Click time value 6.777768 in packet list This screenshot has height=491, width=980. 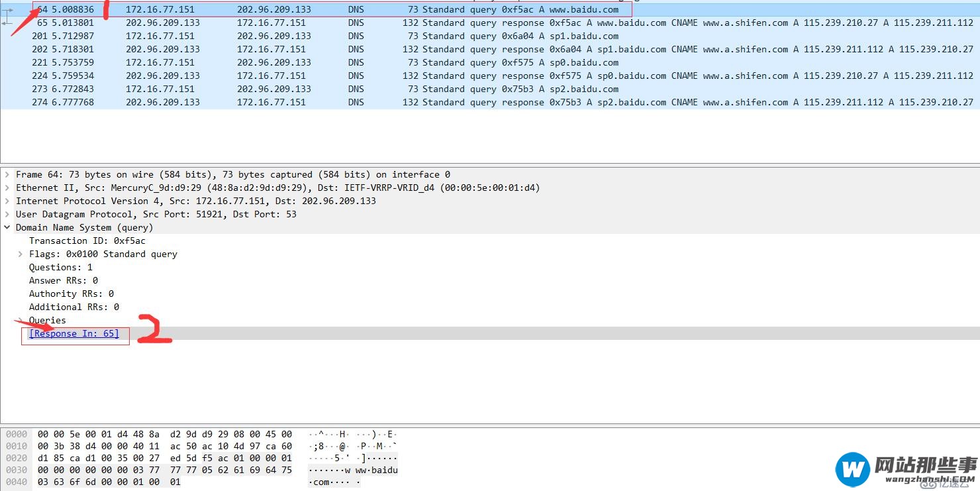point(73,102)
